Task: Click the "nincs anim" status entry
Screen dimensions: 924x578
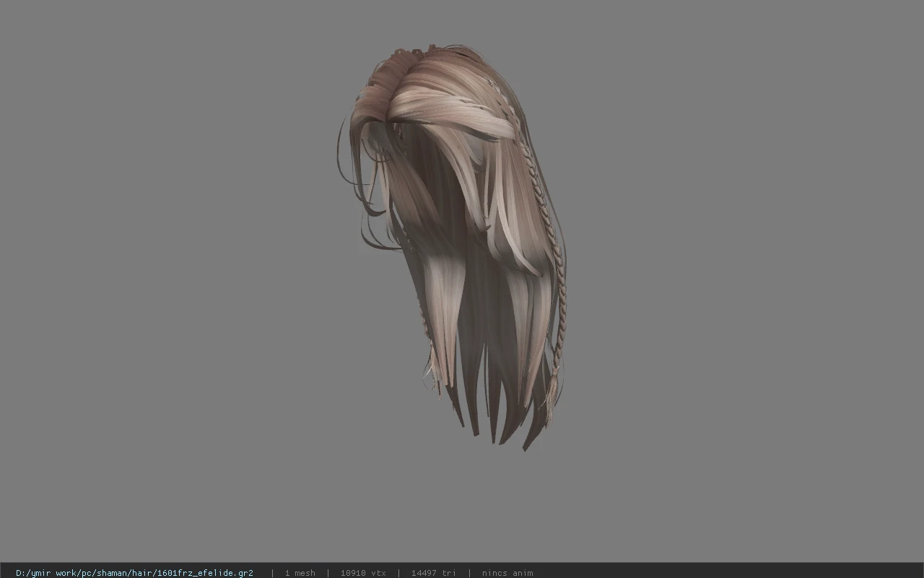Action: click(507, 573)
